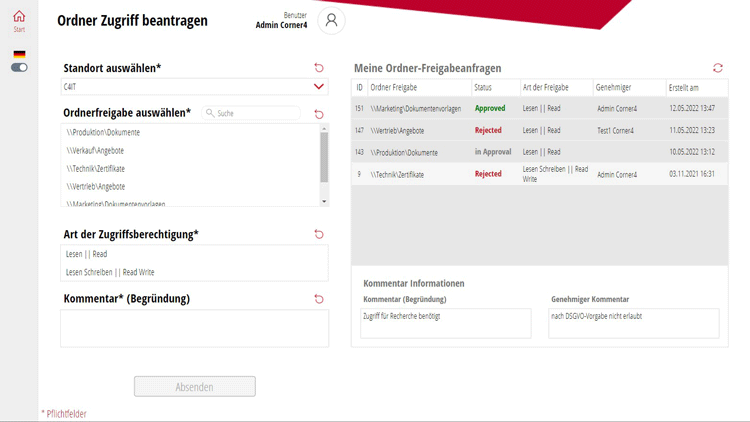The image size is (750, 422).
Task: Click Test1 Corner4 approver cell
Action: point(615,130)
